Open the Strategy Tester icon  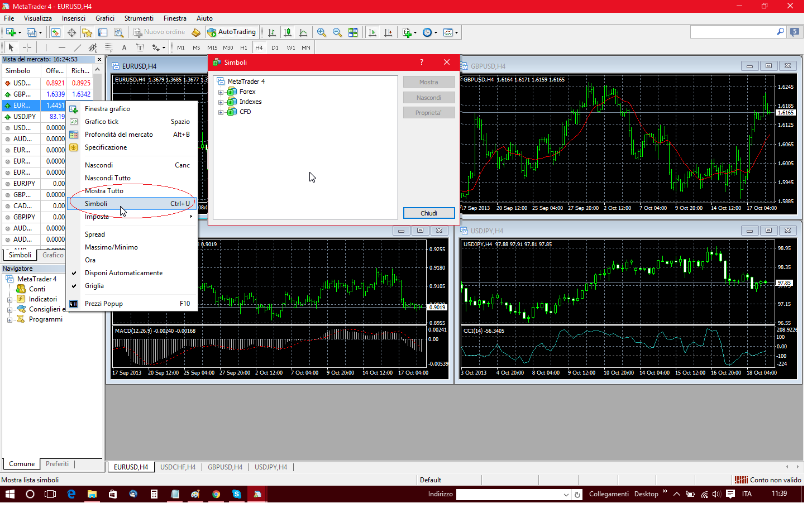118,32
